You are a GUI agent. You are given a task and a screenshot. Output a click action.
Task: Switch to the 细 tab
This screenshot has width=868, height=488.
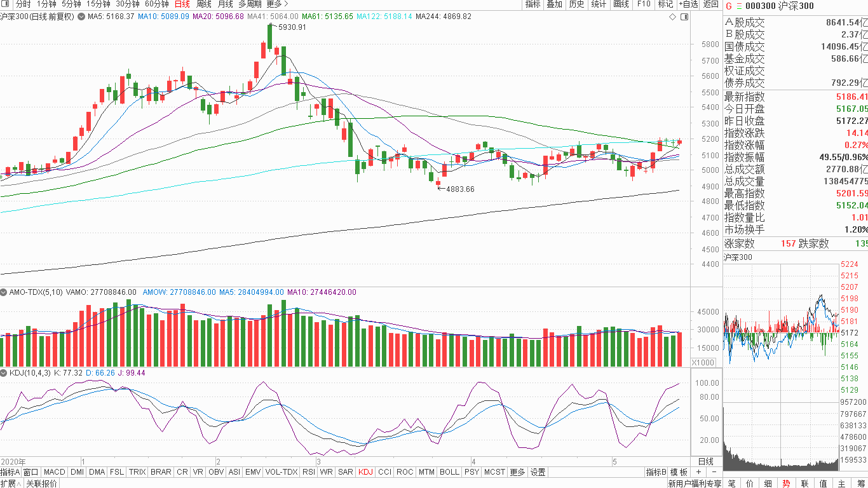point(768,484)
